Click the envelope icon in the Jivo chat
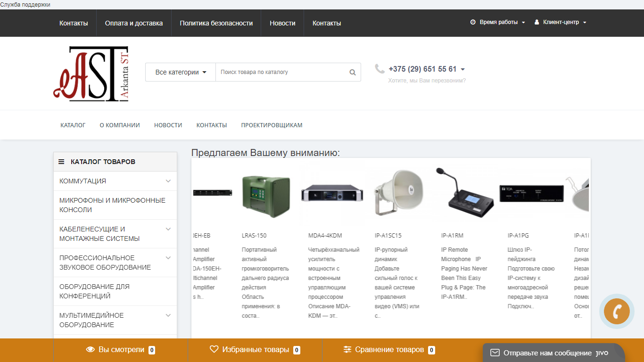This screenshot has height=362, width=644. (x=495, y=353)
